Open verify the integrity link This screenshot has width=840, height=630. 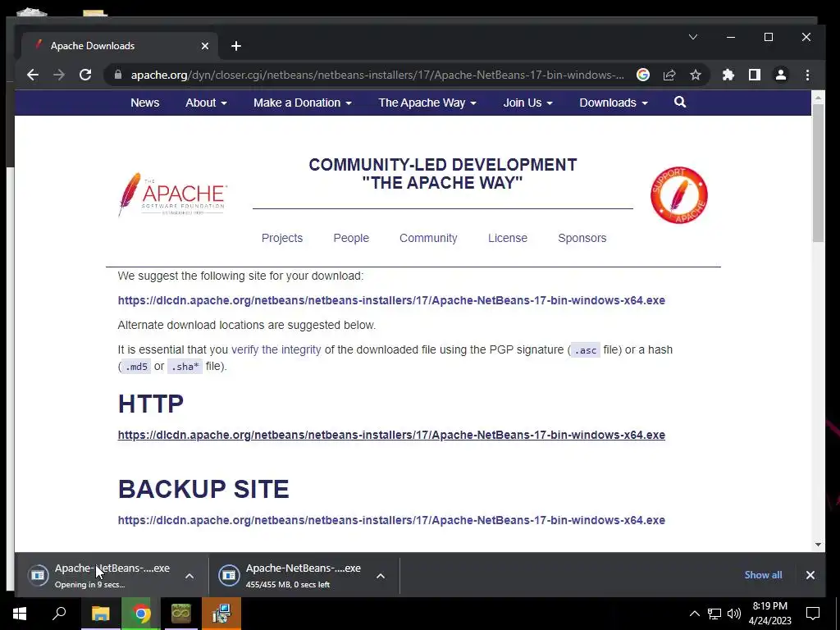(276, 349)
